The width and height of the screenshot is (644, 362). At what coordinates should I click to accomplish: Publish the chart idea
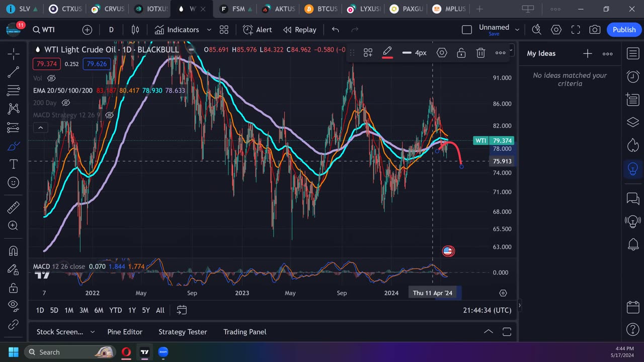tap(624, 30)
